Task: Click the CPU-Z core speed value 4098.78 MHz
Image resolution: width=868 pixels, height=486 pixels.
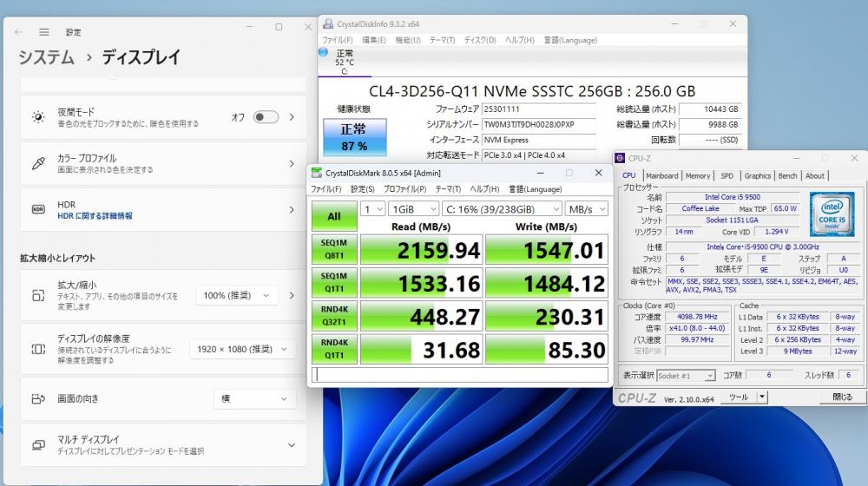Action: pyautogui.click(x=697, y=317)
